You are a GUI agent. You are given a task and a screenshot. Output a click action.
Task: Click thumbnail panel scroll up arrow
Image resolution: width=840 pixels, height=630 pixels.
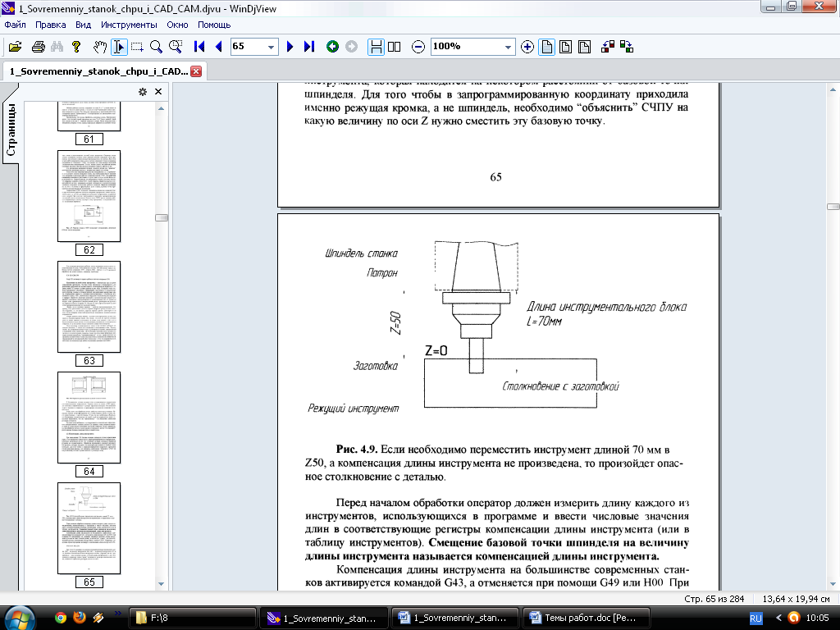[x=162, y=108]
